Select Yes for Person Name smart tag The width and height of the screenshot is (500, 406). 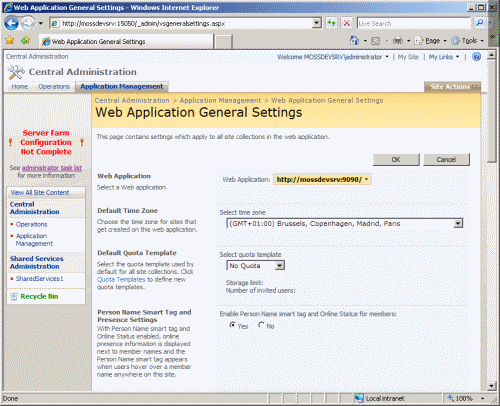point(232,325)
